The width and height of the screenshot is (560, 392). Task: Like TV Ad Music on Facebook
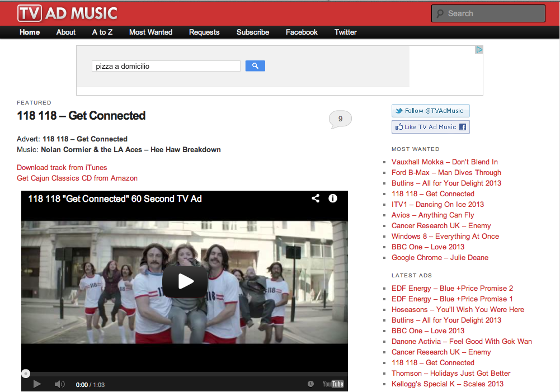430,127
